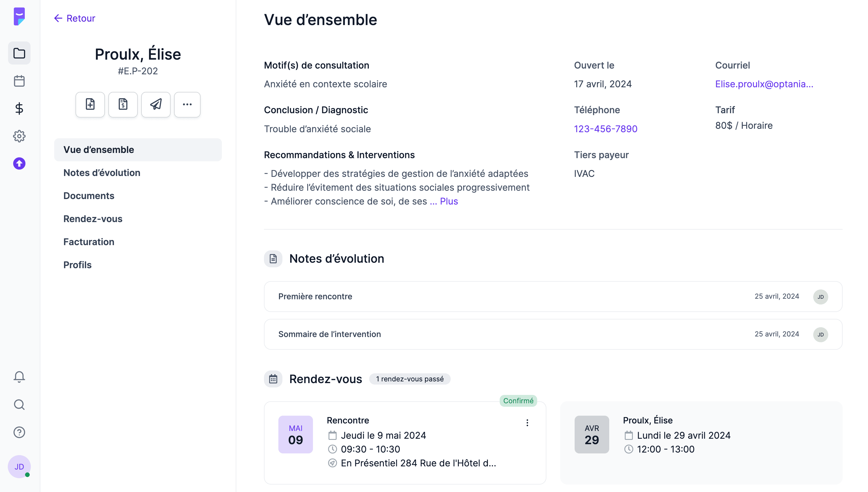Open options menu on Rencontre appointment card

(527, 422)
